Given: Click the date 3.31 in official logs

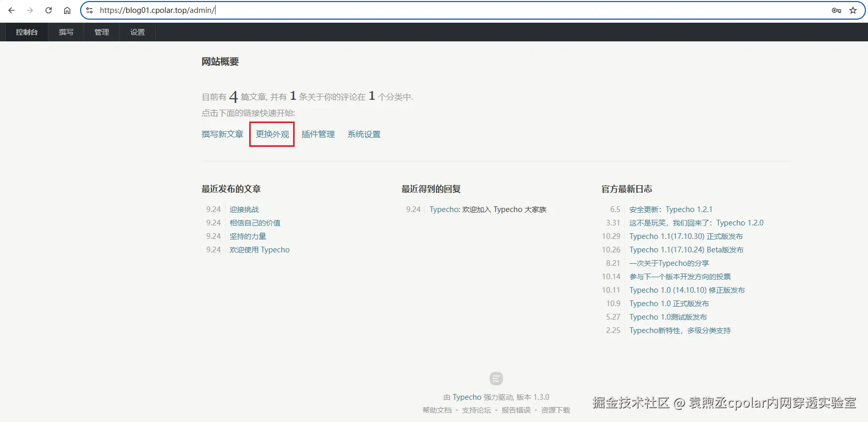Looking at the screenshot, I should pos(613,223).
